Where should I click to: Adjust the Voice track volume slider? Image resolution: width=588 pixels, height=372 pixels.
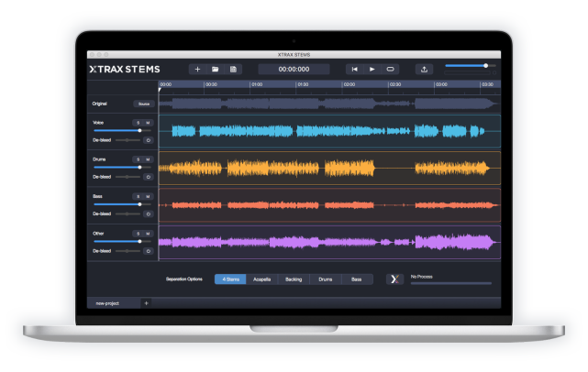[122, 131]
